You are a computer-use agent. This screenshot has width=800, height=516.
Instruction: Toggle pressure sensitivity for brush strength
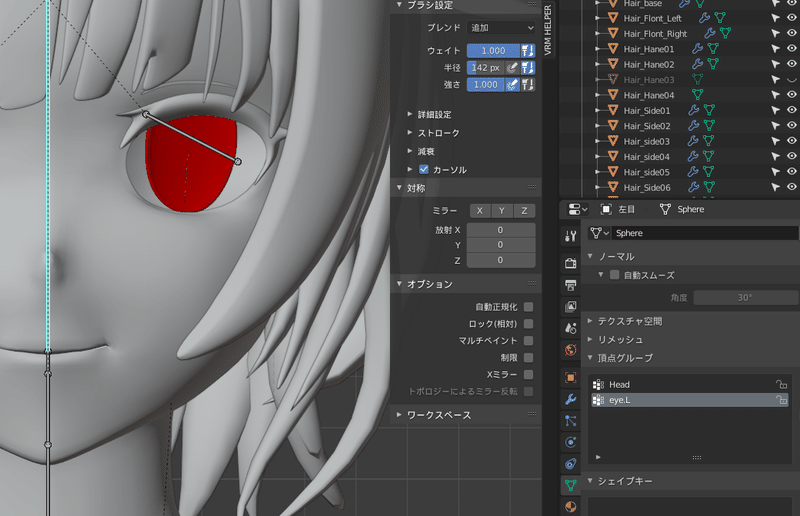(x=512, y=85)
